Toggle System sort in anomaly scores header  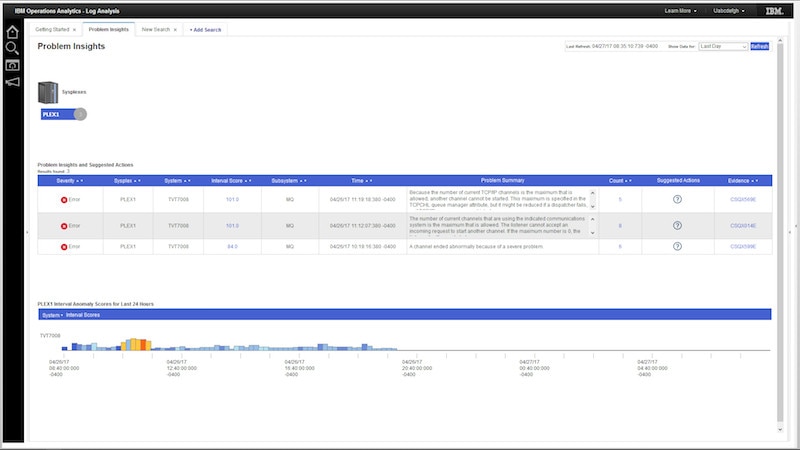pyautogui.click(x=52, y=315)
